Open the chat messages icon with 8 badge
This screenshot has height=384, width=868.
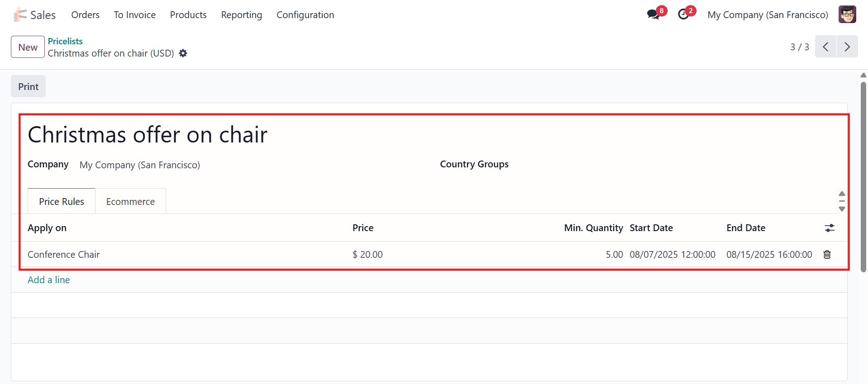(x=653, y=14)
